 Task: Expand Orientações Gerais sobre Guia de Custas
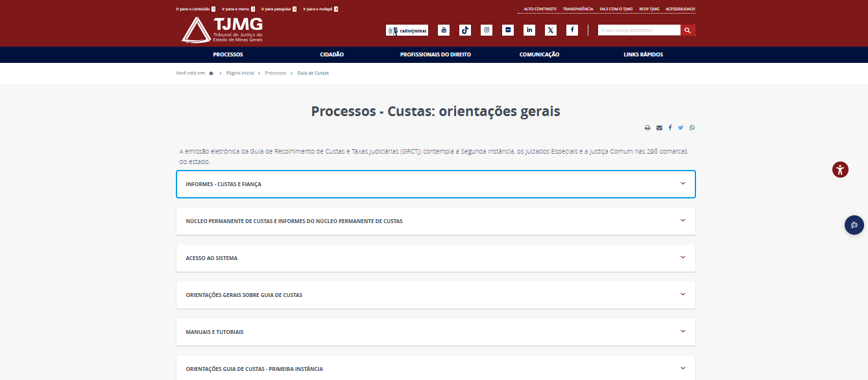[x=436, y=295]
